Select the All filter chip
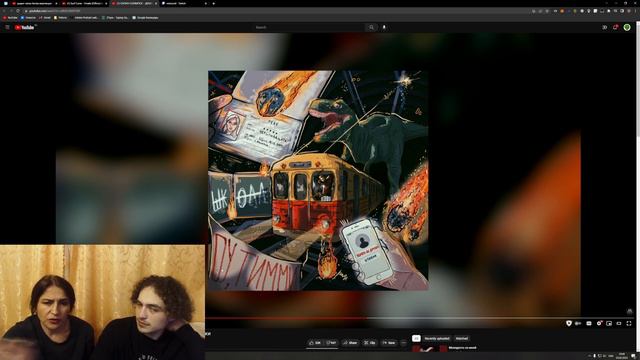Image resolution: width=640 pixels, height=360 pixels. (416, 338)
